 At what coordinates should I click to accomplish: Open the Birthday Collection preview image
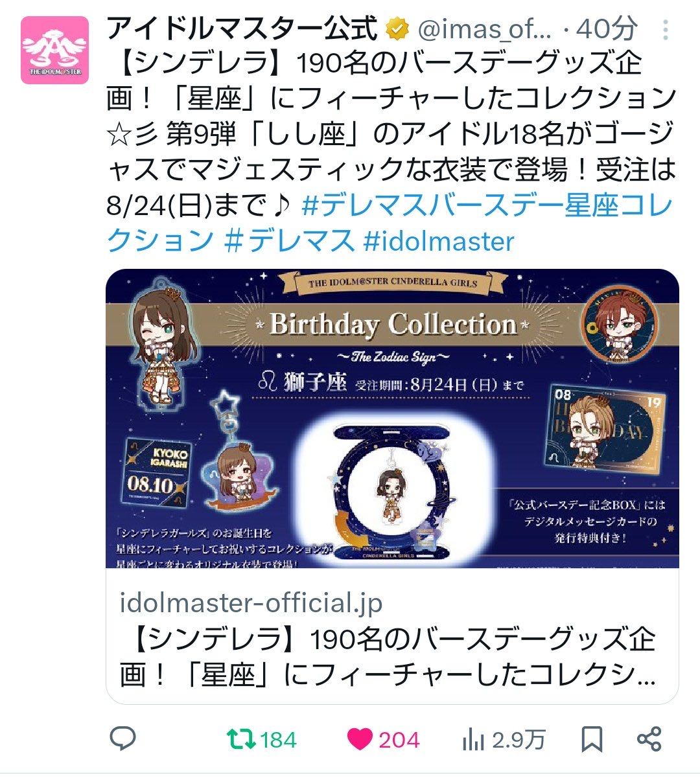[x=392, y=419]
